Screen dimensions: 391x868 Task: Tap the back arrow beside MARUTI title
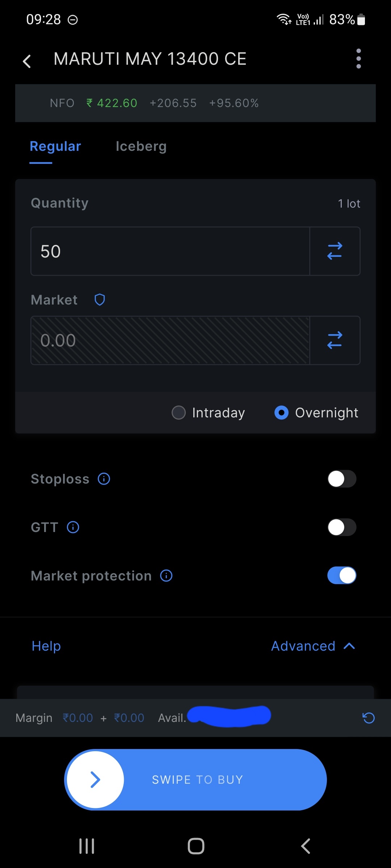[x=27, y=61]
